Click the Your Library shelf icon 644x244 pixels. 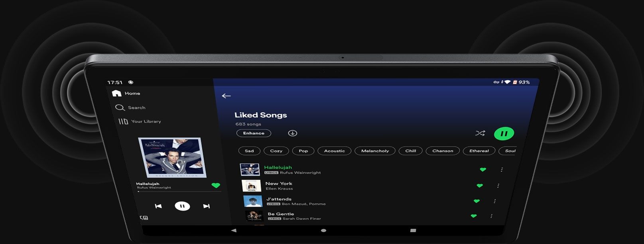click(123, 121)
